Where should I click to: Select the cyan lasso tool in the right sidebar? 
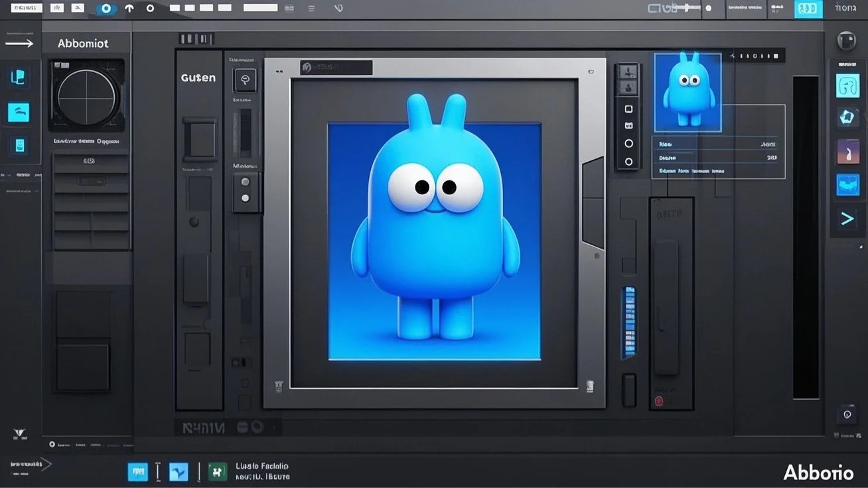click(x=847, y=86)
